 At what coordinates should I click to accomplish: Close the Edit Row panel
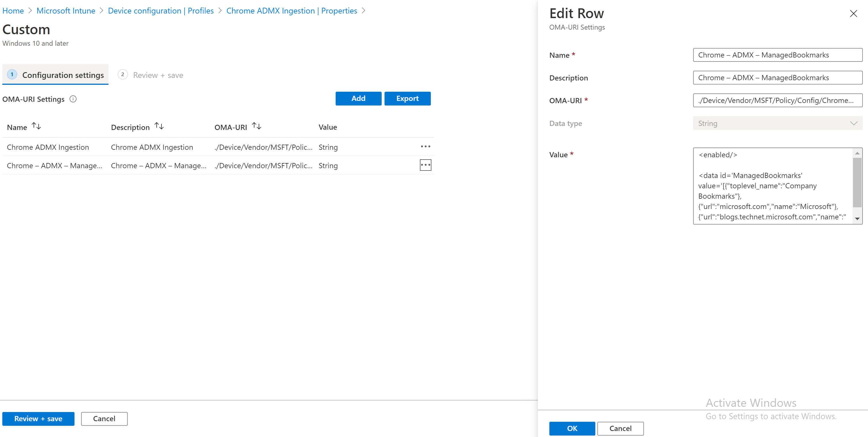tap(853, 14)
